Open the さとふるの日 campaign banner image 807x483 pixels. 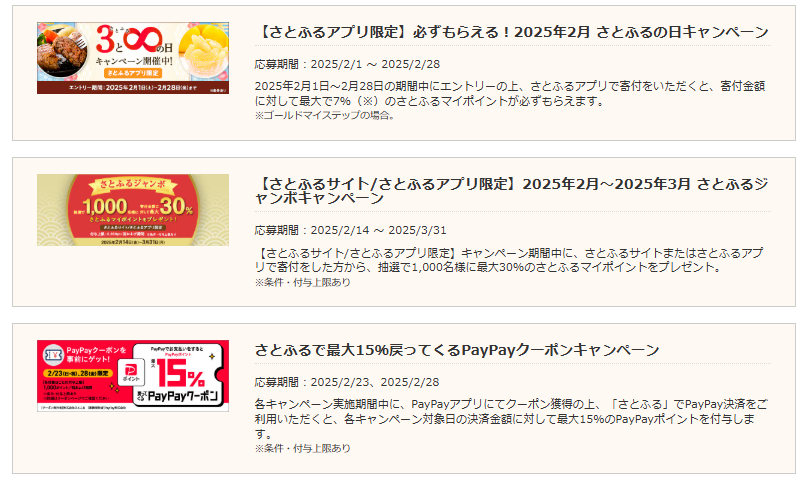pos(133,58)
